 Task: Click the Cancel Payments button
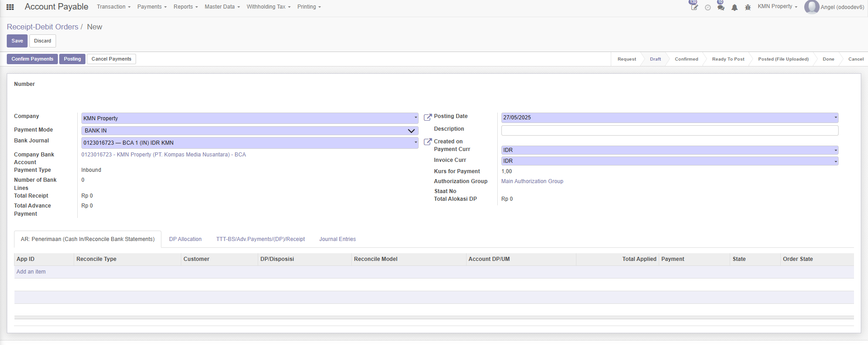tap(111, 59)
